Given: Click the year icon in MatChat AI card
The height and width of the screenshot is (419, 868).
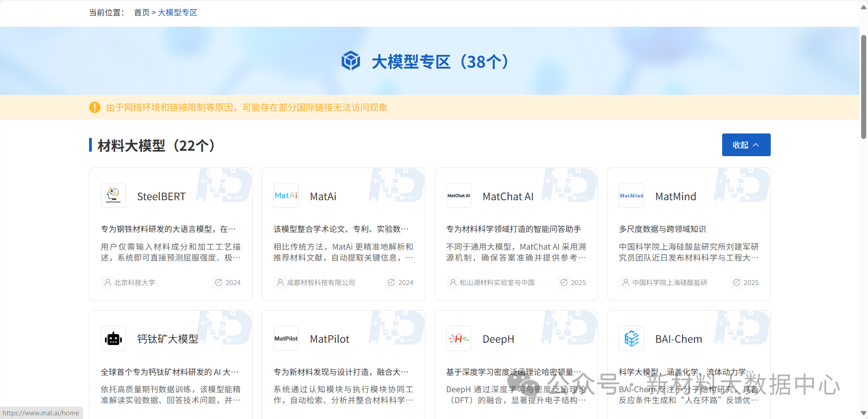Looking at the screenshot, I should click(x=564, y=282).
